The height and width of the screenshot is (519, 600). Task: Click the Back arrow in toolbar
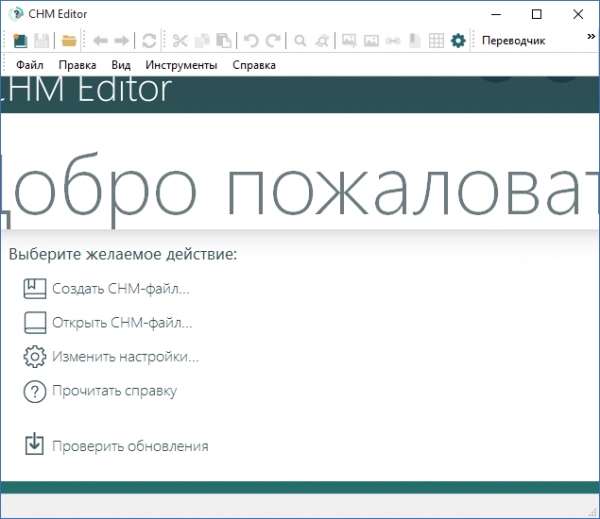pyautogui.click(x=100, y=41)
